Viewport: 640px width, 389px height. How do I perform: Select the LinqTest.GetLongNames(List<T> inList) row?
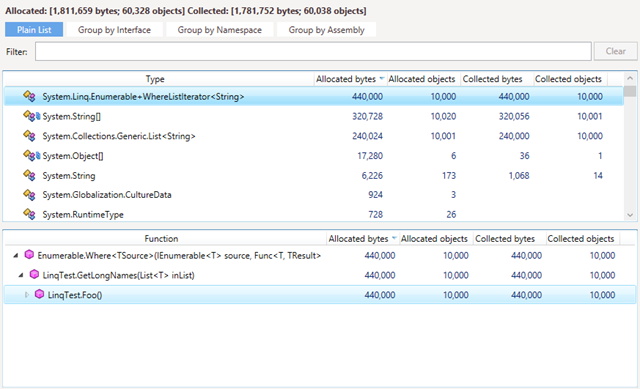point(320,275)
